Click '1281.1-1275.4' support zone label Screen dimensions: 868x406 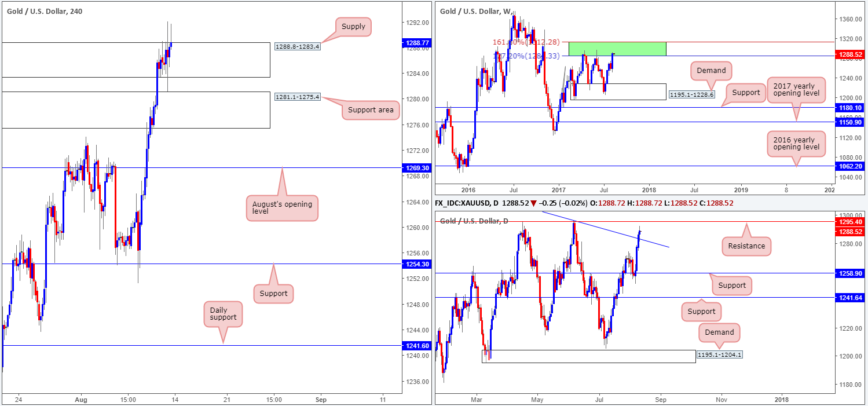[x=298, y=97]
